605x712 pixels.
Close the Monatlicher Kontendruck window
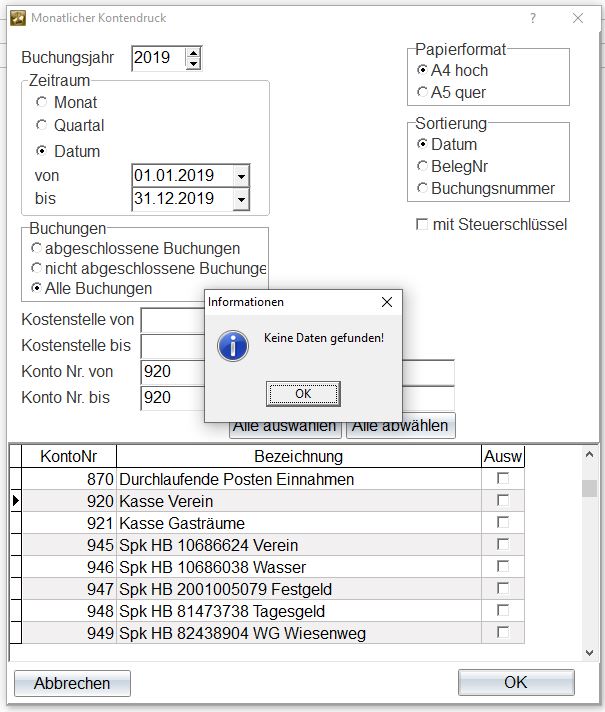(578, 18)
